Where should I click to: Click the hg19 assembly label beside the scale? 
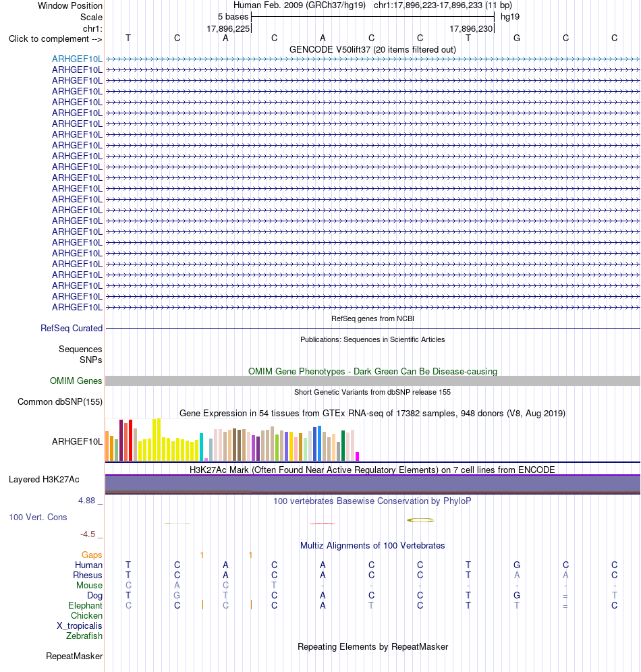pos(510,17)
